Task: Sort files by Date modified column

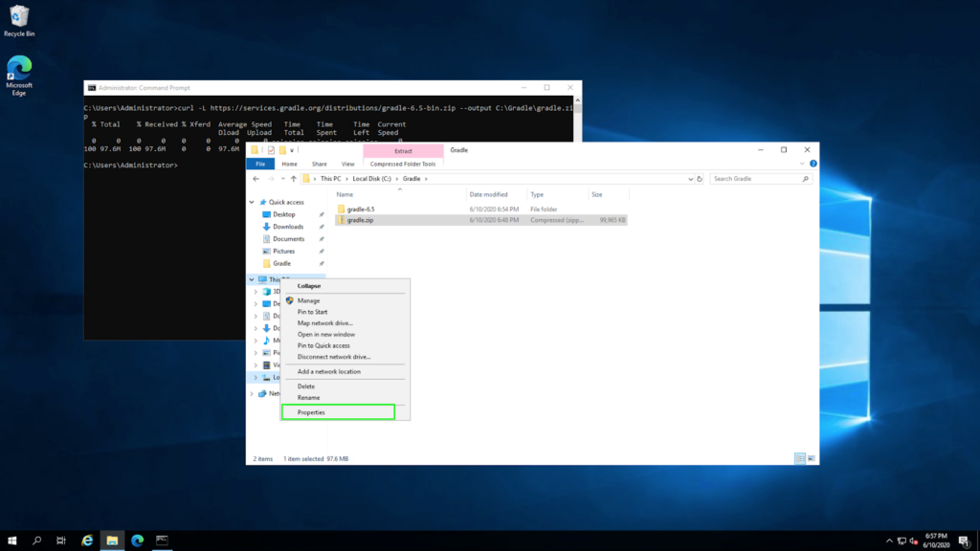Action: coord(488,194)
